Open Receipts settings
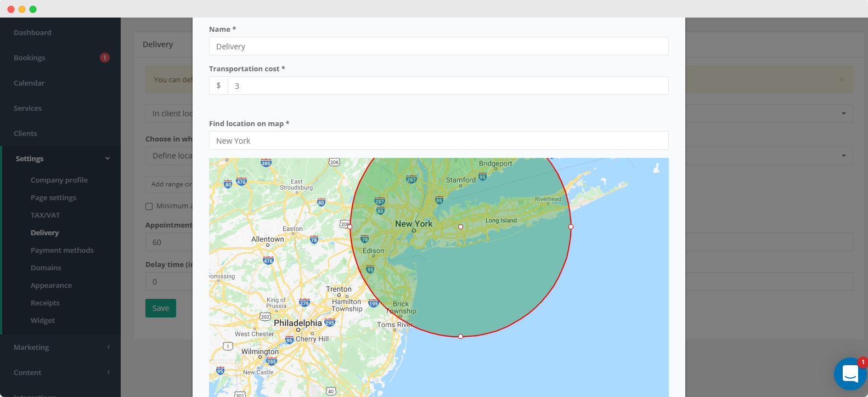The height and width of the screenshot is (397, 868). [45, 303]
